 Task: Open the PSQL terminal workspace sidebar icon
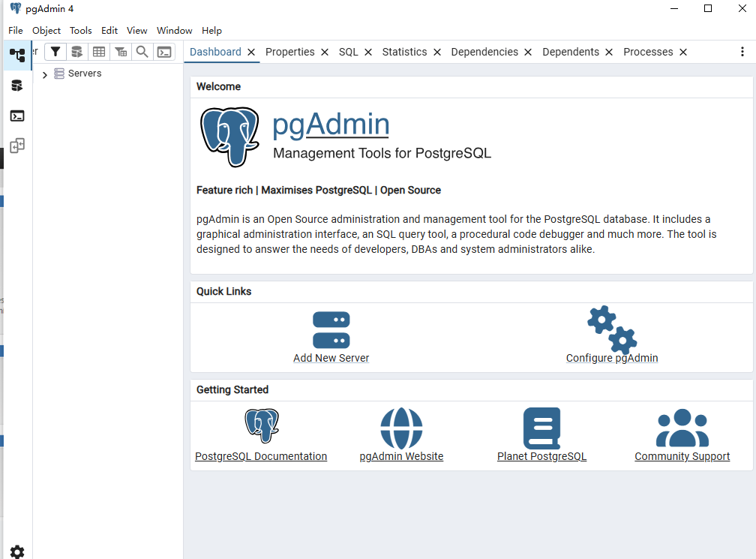17,116
